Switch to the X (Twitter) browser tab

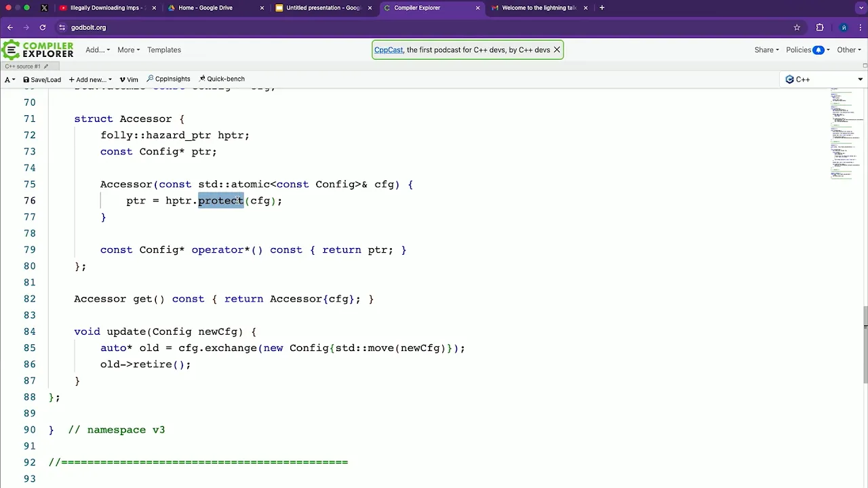pyautogui.click(x=44, y=7)
